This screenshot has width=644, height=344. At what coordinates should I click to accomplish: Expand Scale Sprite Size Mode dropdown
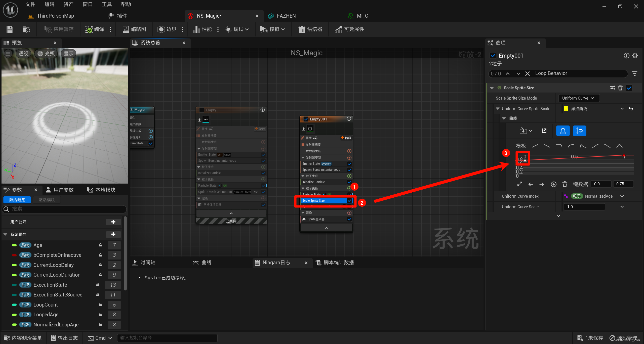pyautogui.click(x=578, y=98)
